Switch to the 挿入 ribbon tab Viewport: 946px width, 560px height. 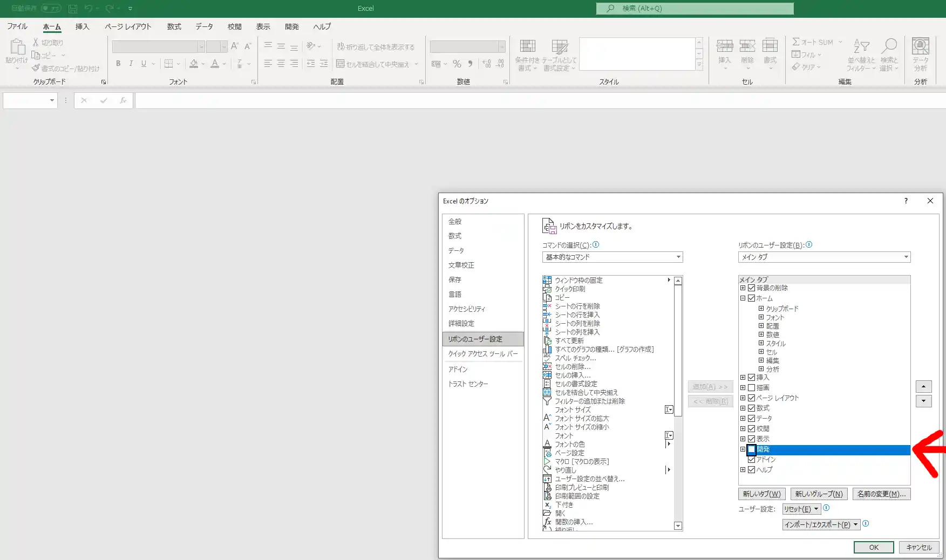(x=82, y=26)
